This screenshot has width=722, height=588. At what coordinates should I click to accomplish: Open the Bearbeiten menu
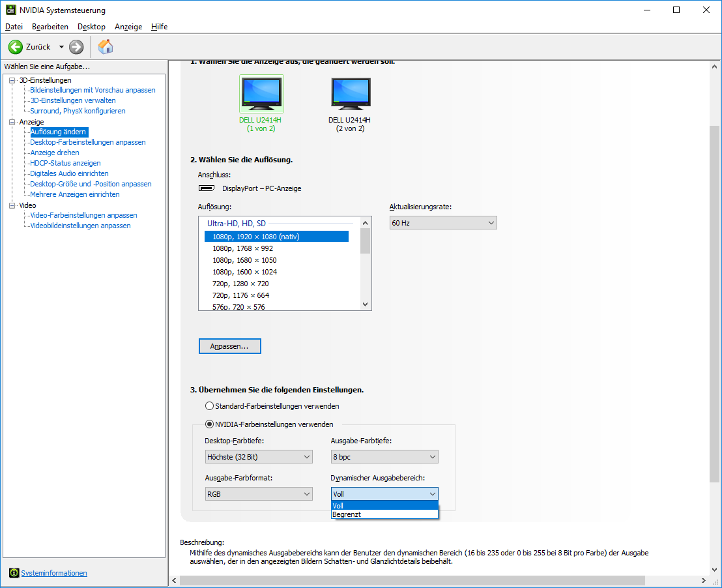(50, 27)
